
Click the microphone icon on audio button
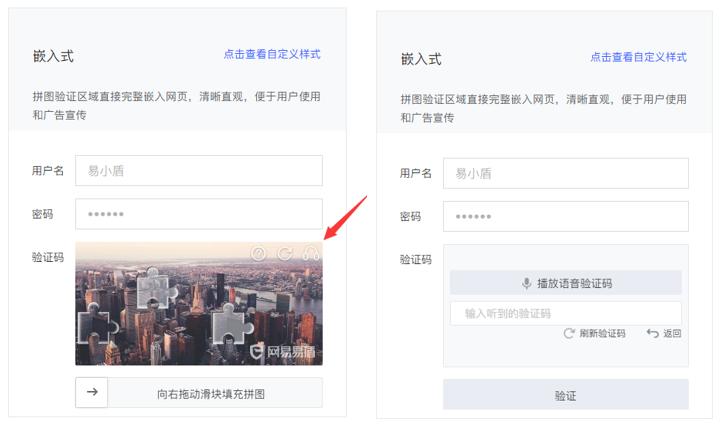tap(526, 283)
